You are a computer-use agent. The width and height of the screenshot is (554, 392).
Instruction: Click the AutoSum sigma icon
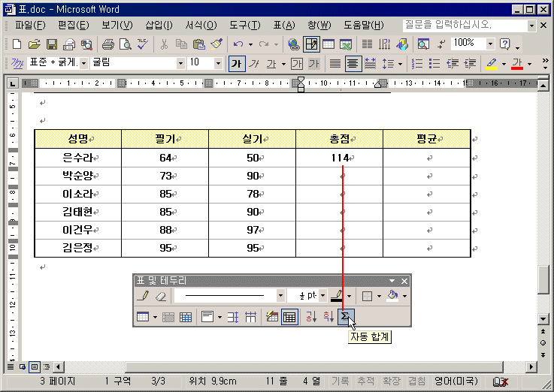click(345, 318)
